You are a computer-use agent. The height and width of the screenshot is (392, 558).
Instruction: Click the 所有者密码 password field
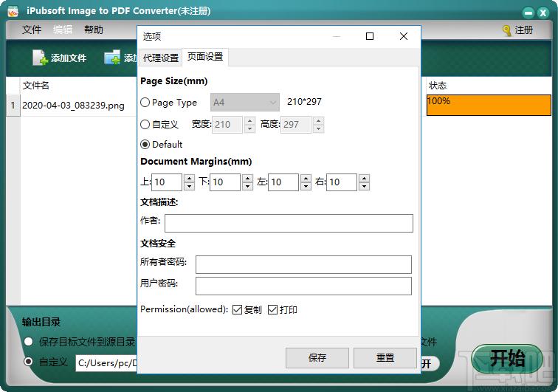[x=303, y=264]
